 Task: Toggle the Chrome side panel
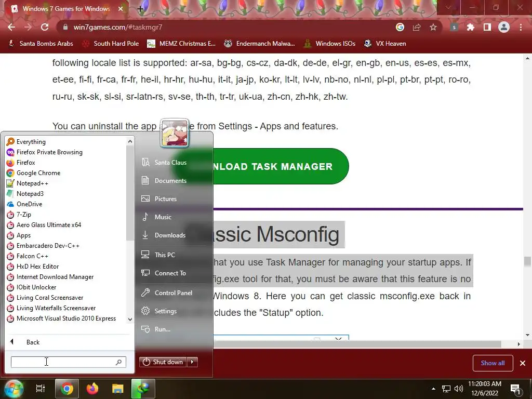(487, 27)
